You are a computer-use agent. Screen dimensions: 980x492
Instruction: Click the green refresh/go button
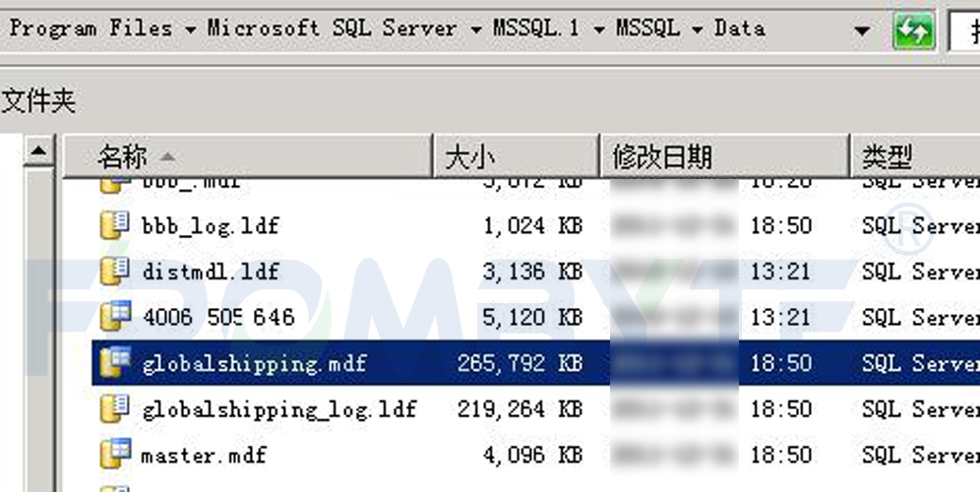(x=914, y=30)
